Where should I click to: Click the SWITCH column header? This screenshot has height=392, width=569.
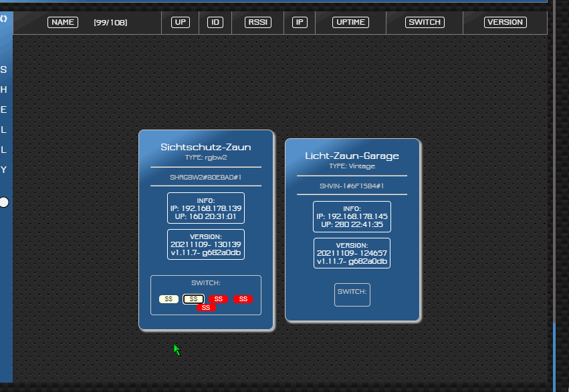tap(425, 22)
